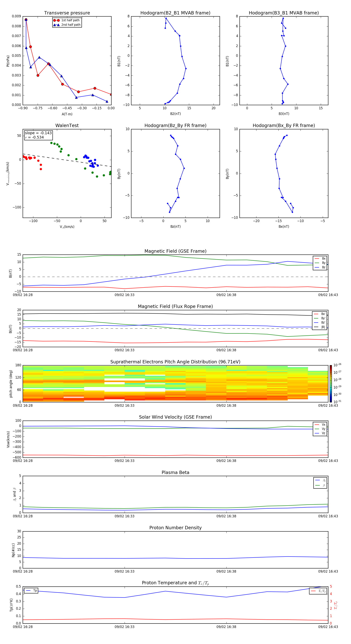
Task: Click the 'Bx(nT)' x-axis label
Action: (284, 227)
